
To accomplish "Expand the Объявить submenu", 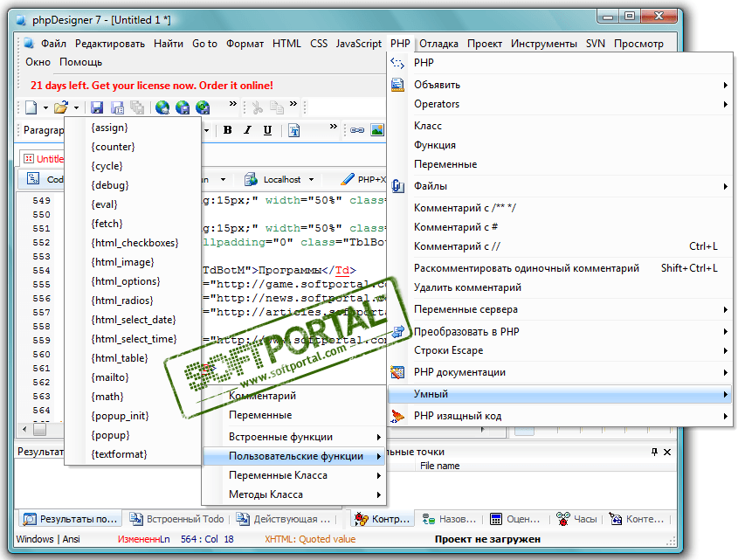I will pos(725,86).
